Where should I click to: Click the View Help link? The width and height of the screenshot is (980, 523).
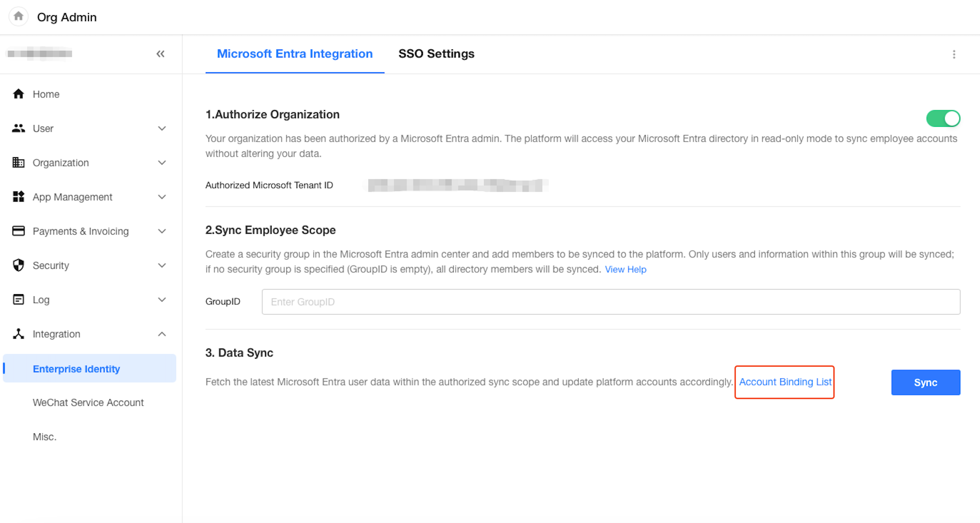point(625,269)
